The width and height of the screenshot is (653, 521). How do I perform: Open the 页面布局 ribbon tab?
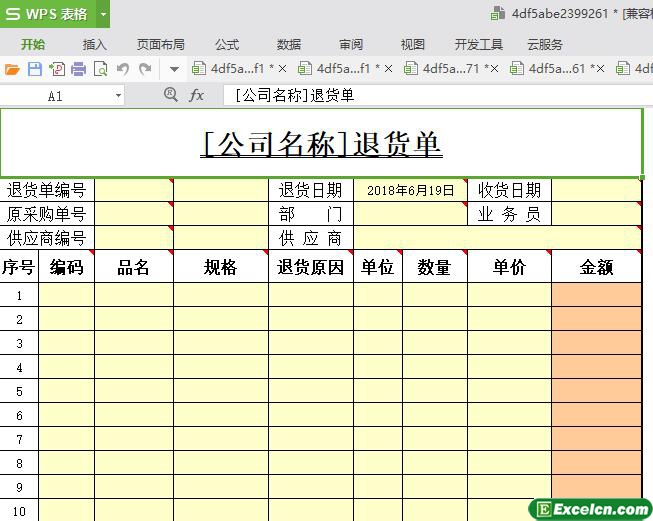tap(160, 45)
